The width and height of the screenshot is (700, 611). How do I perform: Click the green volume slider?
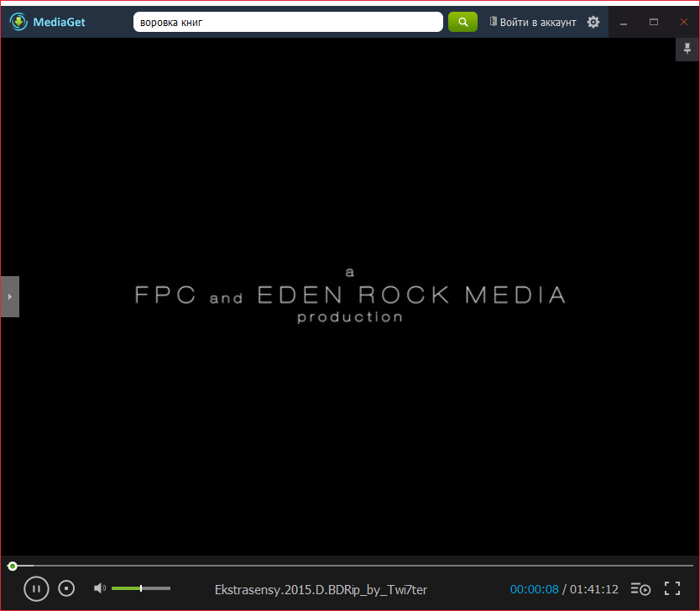[141, 588]
